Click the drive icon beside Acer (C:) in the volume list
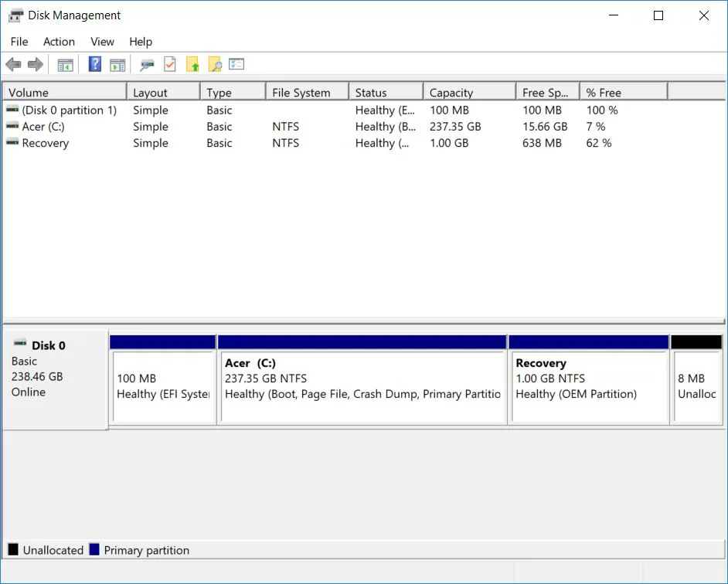This screenshot has width=728, height=584. tap(12, 126)
